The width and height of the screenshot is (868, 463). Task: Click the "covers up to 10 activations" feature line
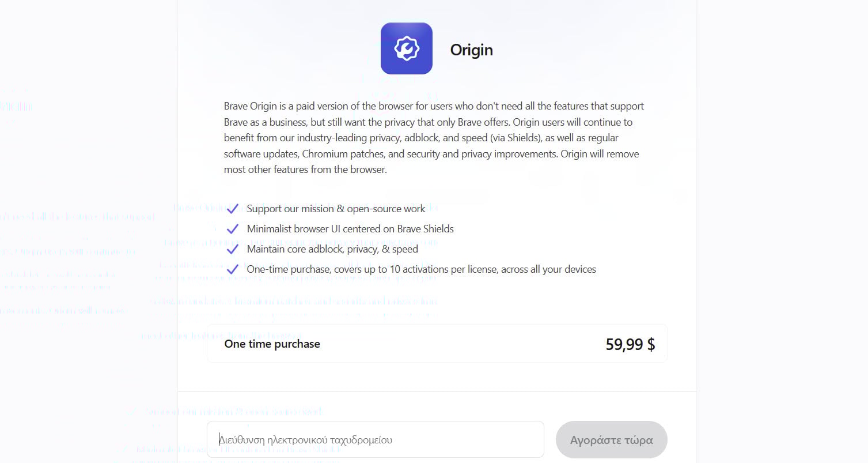pos(421,269)
